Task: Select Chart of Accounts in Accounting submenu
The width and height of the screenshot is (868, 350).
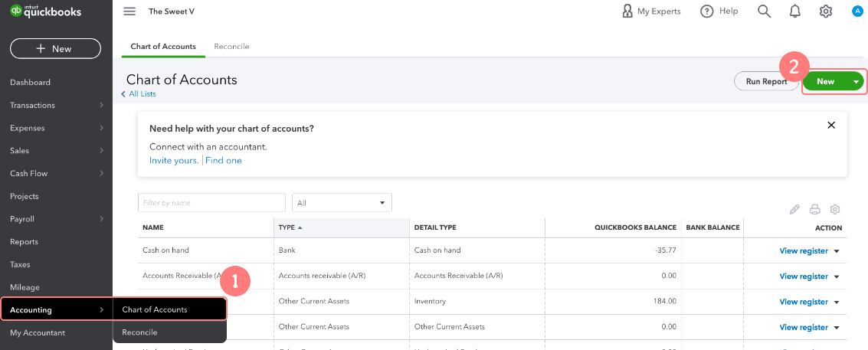Action: 155,309
